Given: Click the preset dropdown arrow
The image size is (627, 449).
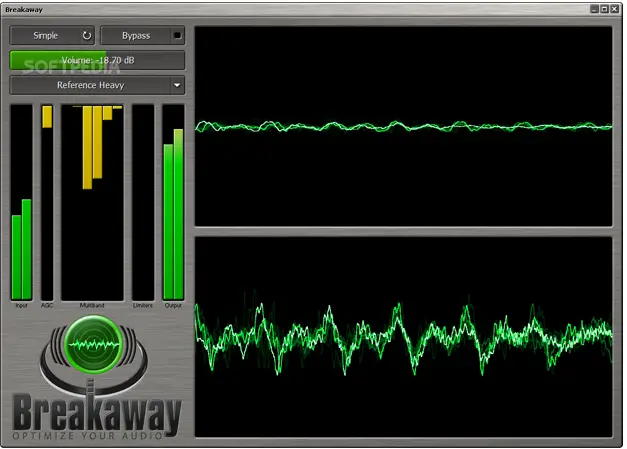Looking at the screenshot, I should click(177, 85).
